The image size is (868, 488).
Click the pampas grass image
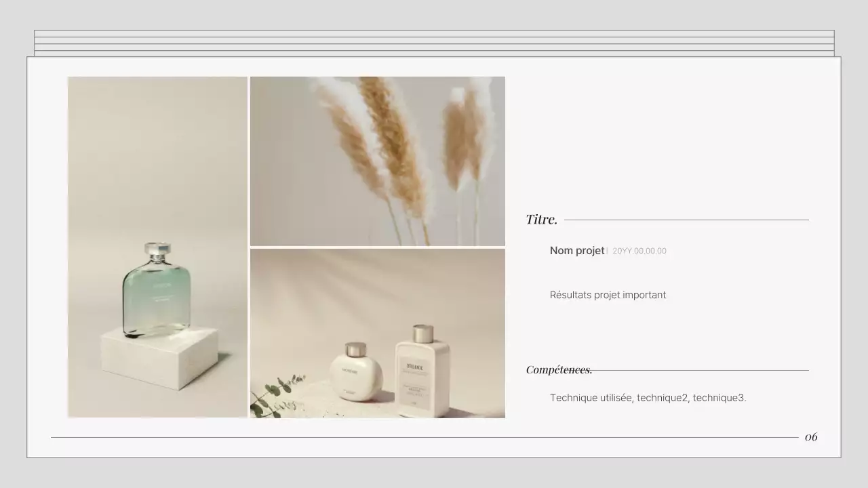click(378, 161)
